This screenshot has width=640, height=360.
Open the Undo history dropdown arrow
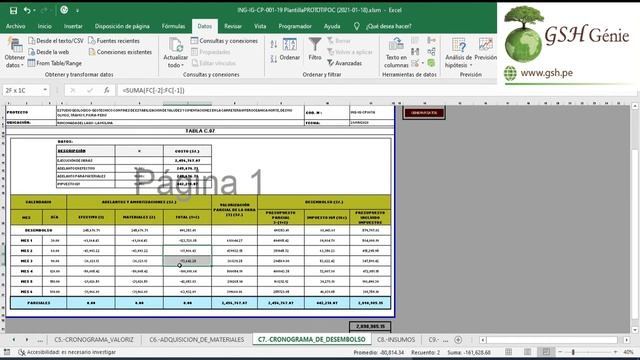tap(34, 10)
